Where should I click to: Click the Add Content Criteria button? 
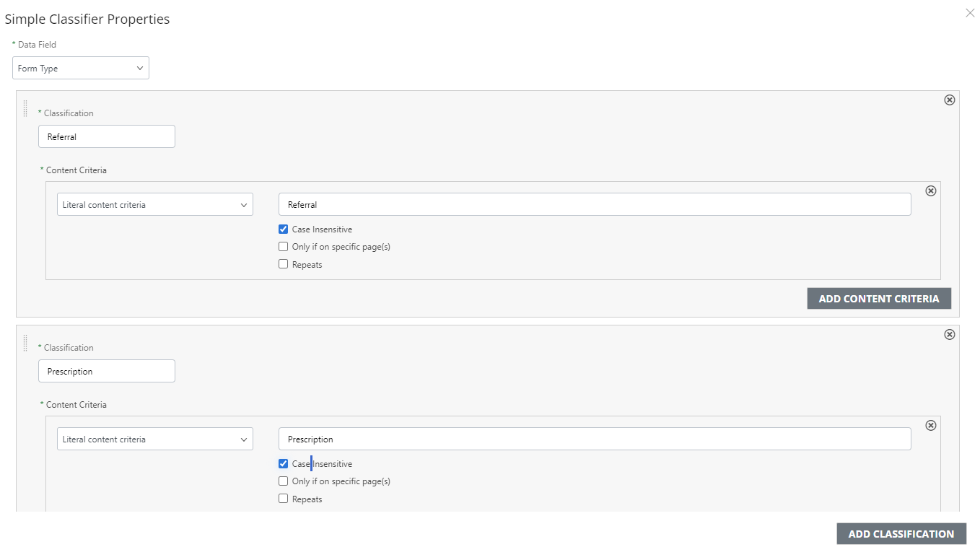pos(878,299)
